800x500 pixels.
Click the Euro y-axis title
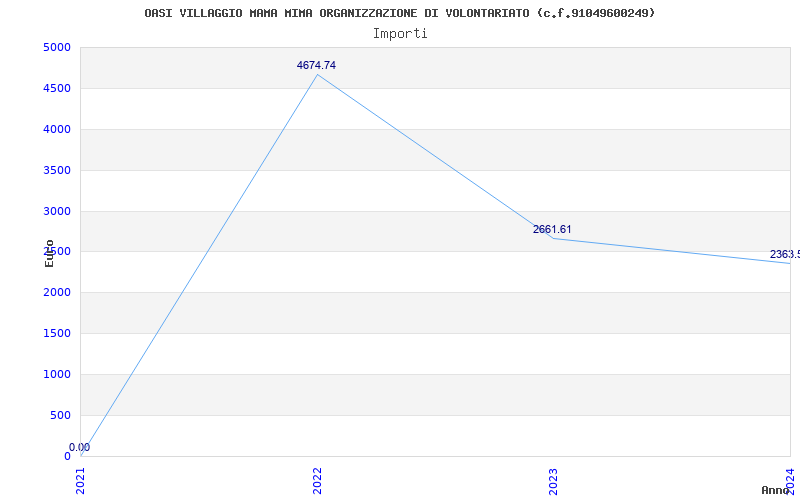[49, 253]
